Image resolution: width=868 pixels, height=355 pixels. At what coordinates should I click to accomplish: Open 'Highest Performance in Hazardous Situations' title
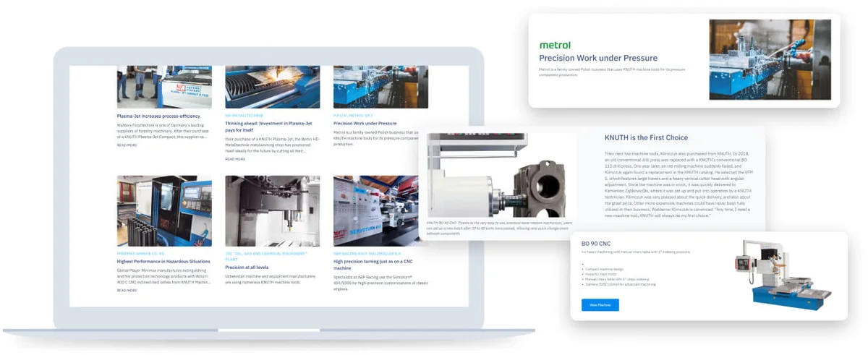click(x=163, y=261)
